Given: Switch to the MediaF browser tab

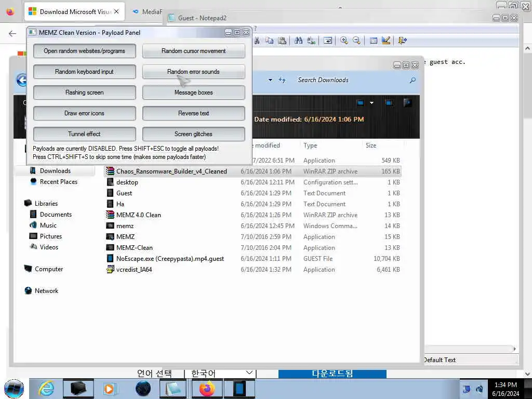Looking at the screenshot, I should click(x=148, y=11).
